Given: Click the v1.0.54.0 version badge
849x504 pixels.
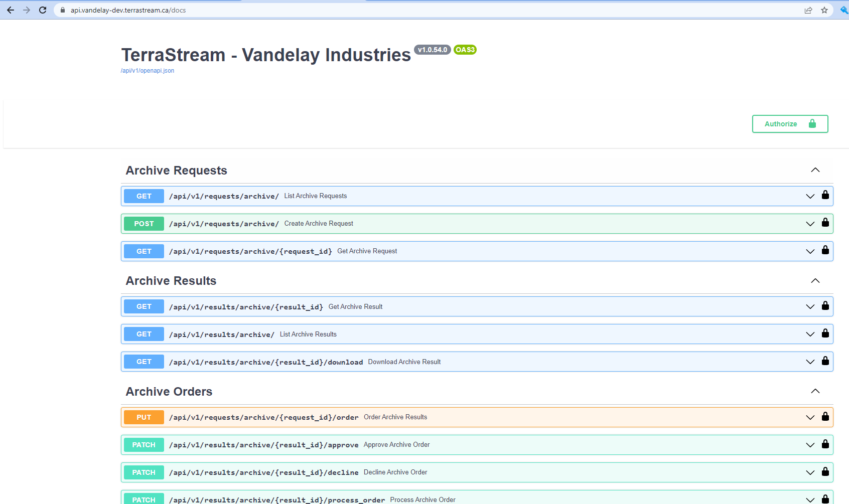Looking at the screenshot, I should (433, 50).
